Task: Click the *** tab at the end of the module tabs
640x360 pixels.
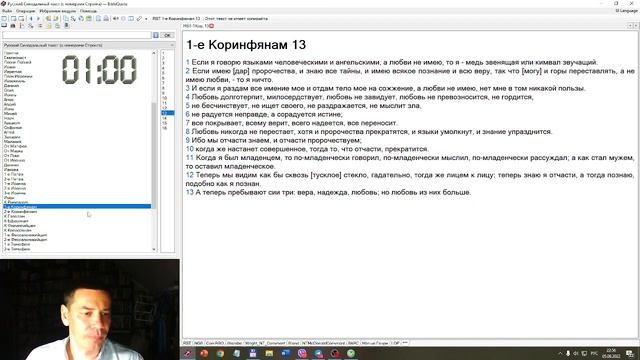Action: tap(405, 343)
